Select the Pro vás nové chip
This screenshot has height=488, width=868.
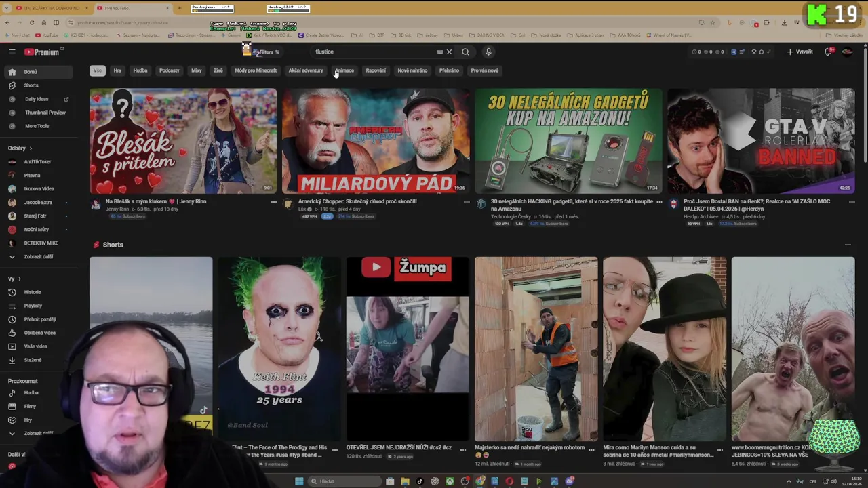point(484,70)
